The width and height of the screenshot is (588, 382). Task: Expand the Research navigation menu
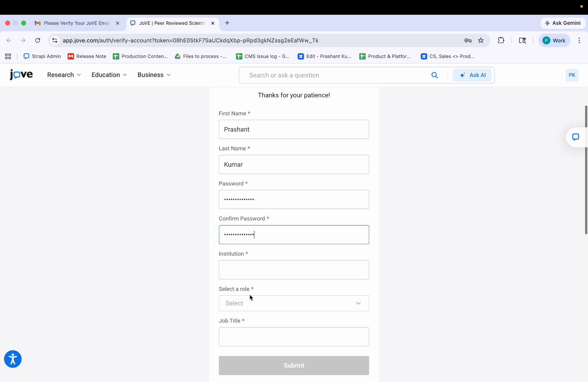64,75
